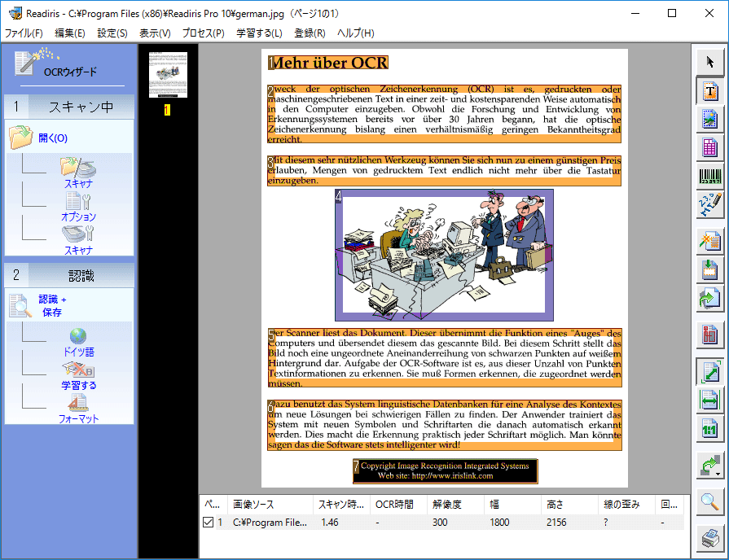
Task: Click the load zoning layout icon
Action: click(709, 270)
